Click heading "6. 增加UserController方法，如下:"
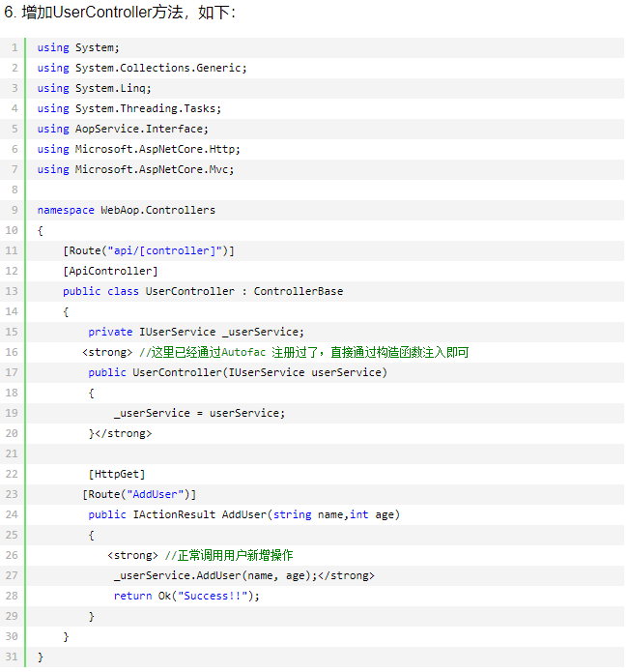Viewport: 628px width, 672px height. (120, 13)
